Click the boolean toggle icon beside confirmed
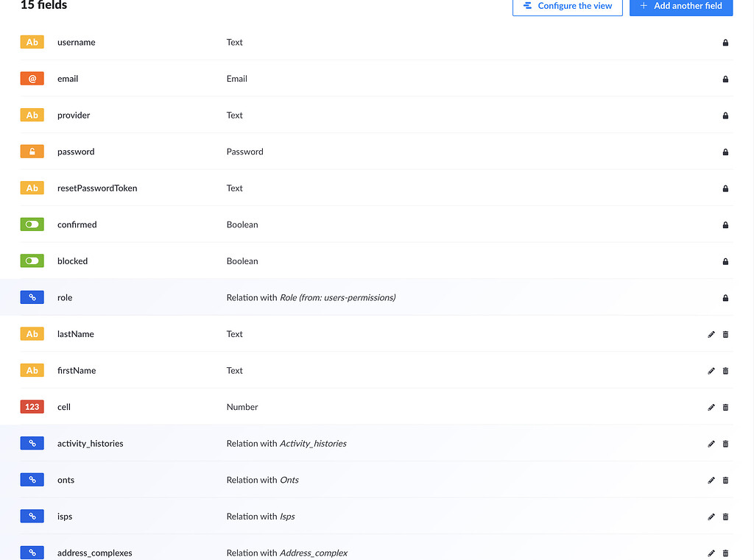Screen dimensions: 754x560 (x=32, y=224)
